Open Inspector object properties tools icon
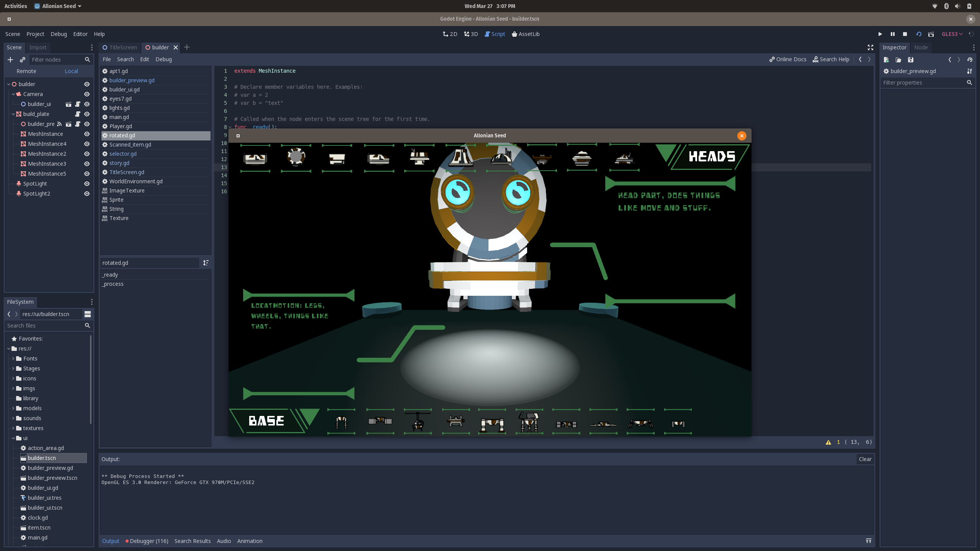Viewport: 980px width, 551px height. coord(970,71)
